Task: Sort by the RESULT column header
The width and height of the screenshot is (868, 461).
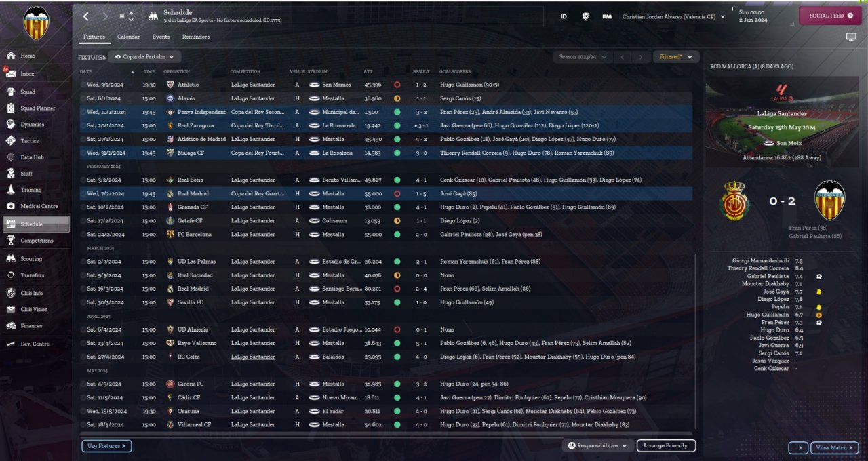Action: coord(421,71)
